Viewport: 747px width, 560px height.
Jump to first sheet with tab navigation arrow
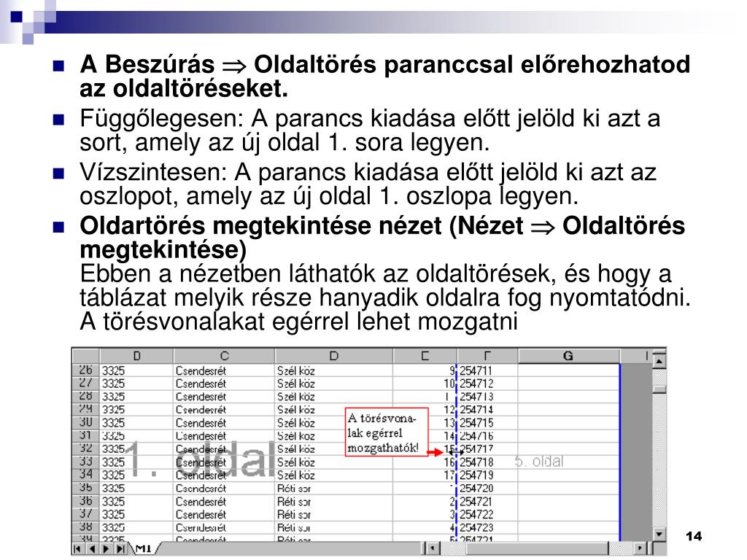point(77,548)
